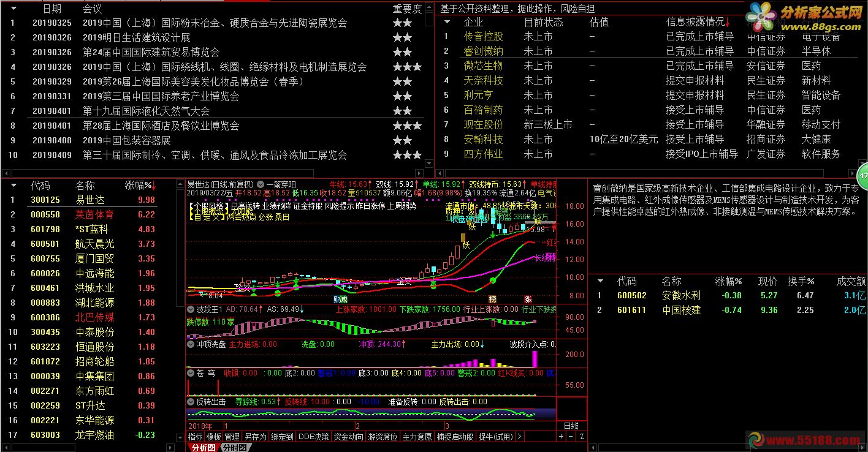The image size is (868, 452).
Task: Click 绑定到 in the bottom toolbar
Action: (x=282, y=437)
